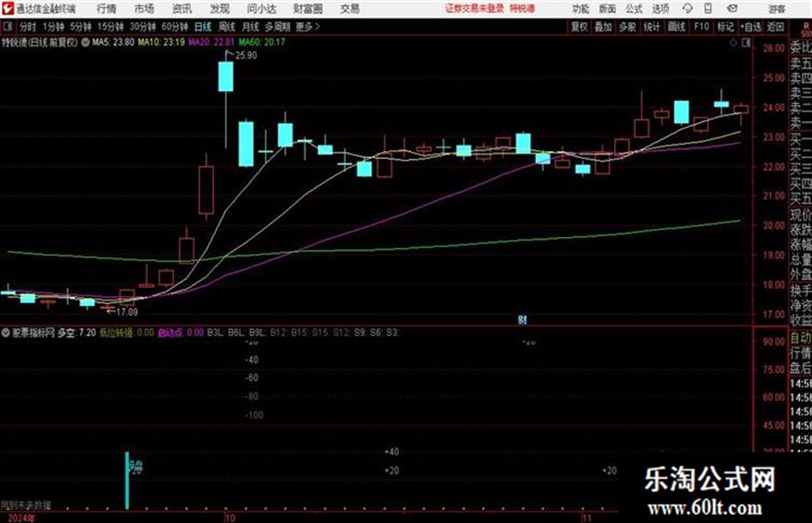Click the 证券交易未登录 login link
The height and width of the screenshot is (523, 812).
(x=474, y=9)
